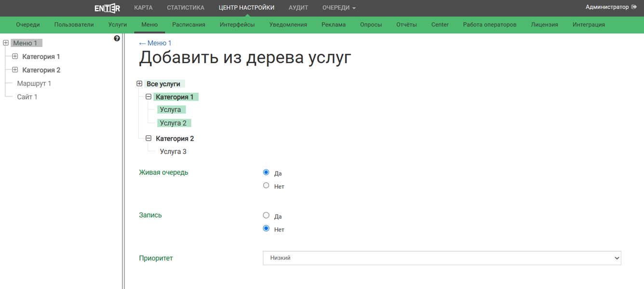644x289 pixels.
Task: Open the Статистика top menu
Action: pos(186,8)
